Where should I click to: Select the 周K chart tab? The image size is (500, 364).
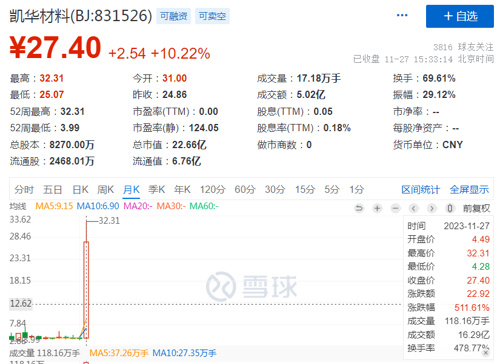pos(105,190)
